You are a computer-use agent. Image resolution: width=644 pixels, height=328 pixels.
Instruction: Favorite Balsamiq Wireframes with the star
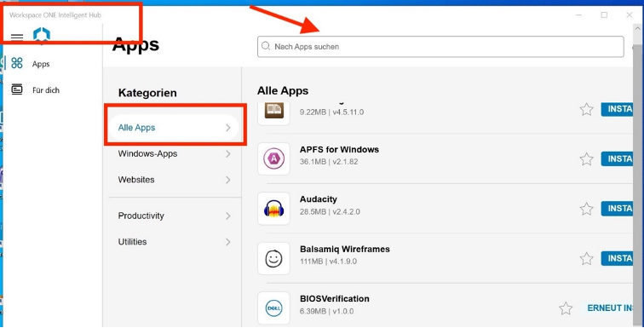coord(586,259)
